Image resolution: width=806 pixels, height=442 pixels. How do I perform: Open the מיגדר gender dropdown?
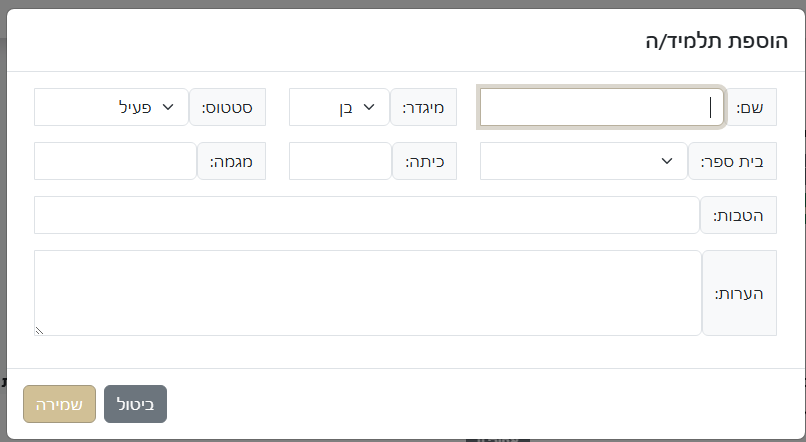point(339,107)
